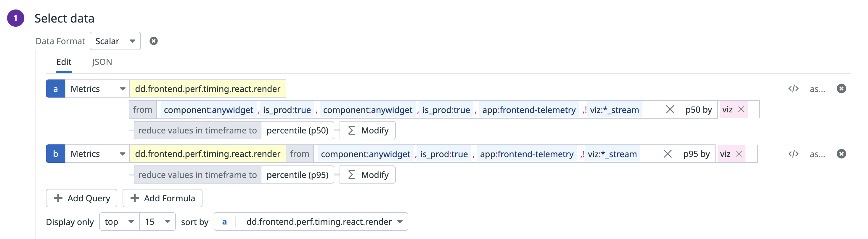Viewport: 868px width, 239px height.
Task: Change the 15 results count dropdown
Action: 157,222
